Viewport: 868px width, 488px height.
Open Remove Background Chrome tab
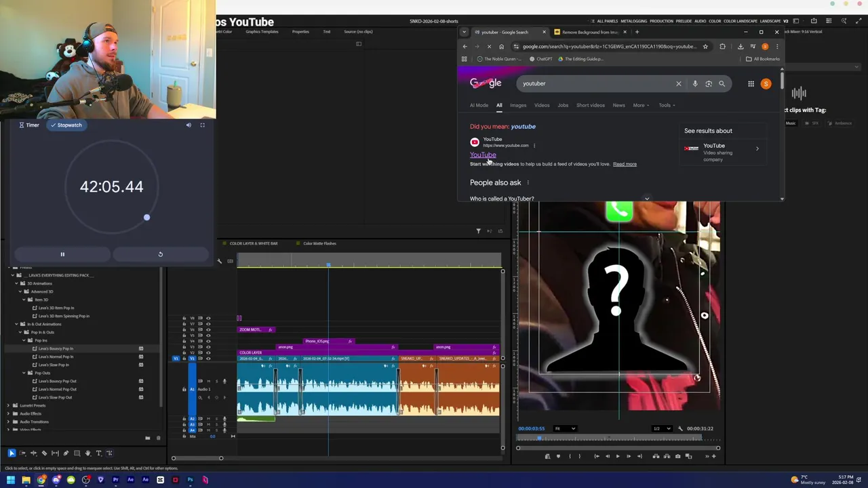(589, 32)
